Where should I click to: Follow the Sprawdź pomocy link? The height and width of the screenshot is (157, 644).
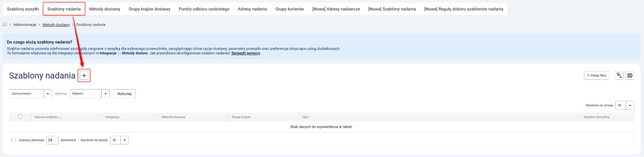coord(245,53)
